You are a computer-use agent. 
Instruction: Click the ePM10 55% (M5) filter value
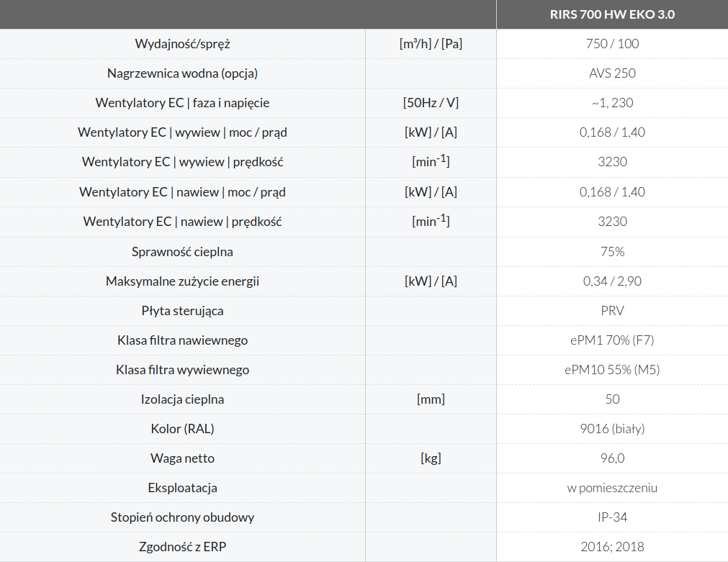coord(612,370)
